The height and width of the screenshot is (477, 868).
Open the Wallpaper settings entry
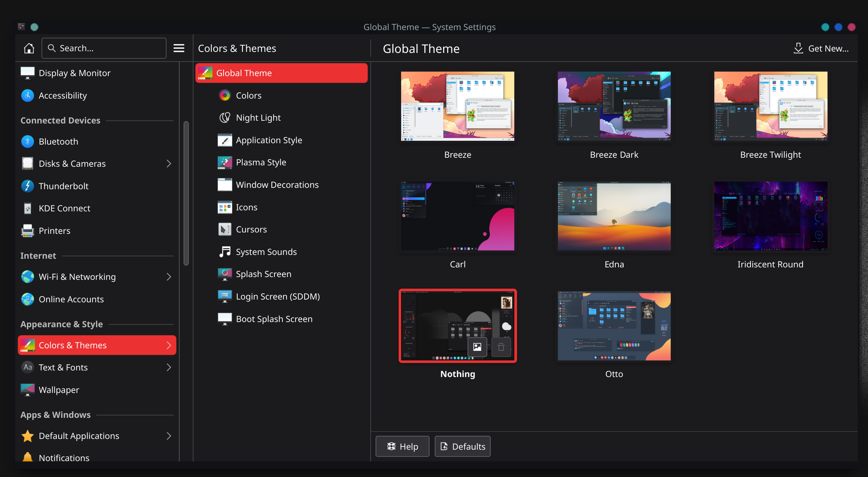97,390
